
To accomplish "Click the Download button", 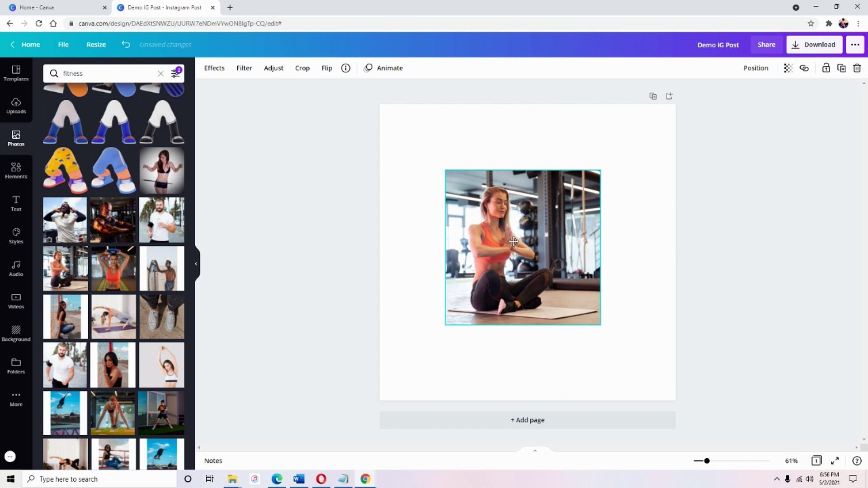I will (x=814, y=44).
